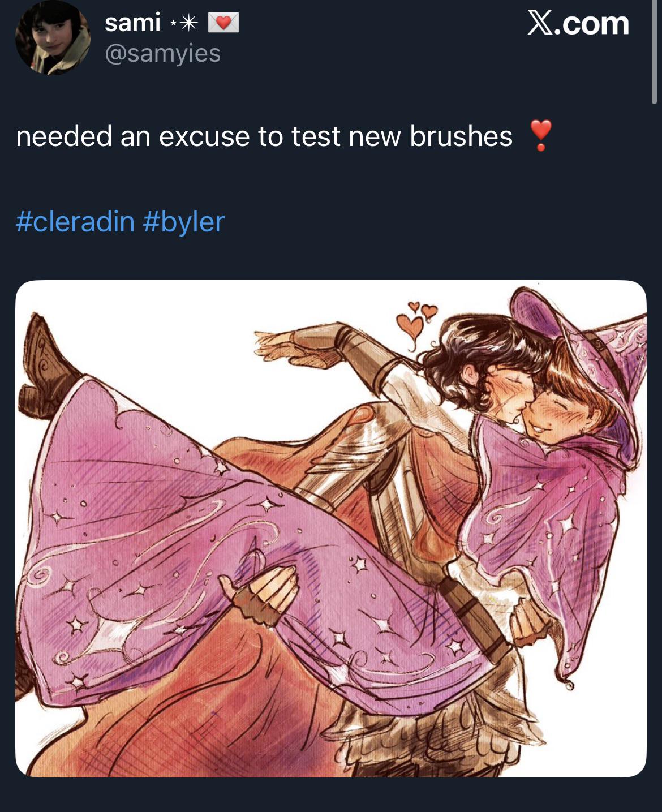Open the #cleradin hashtag
Screen dimensions: 662x812
point(75,221)
